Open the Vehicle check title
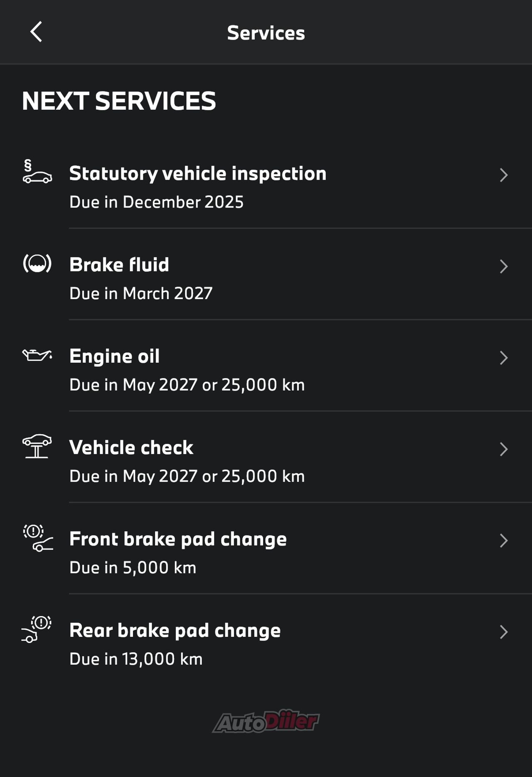 coord(131,448)
